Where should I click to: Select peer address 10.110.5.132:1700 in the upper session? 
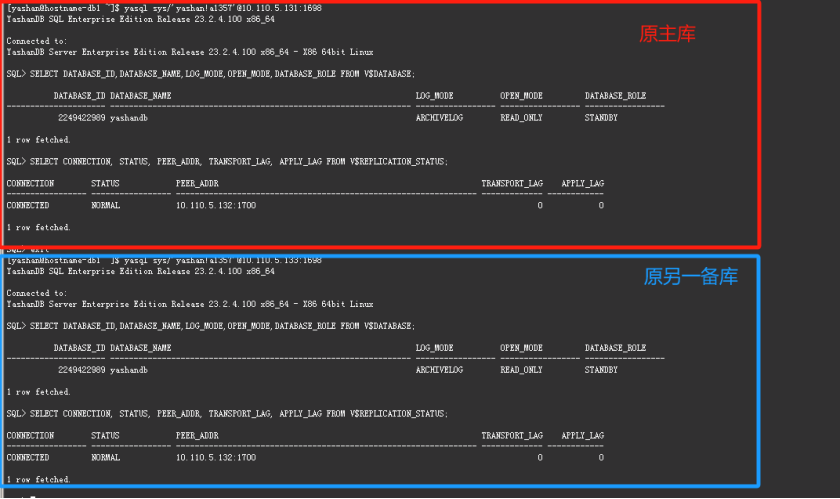click(x=216, y=205)
